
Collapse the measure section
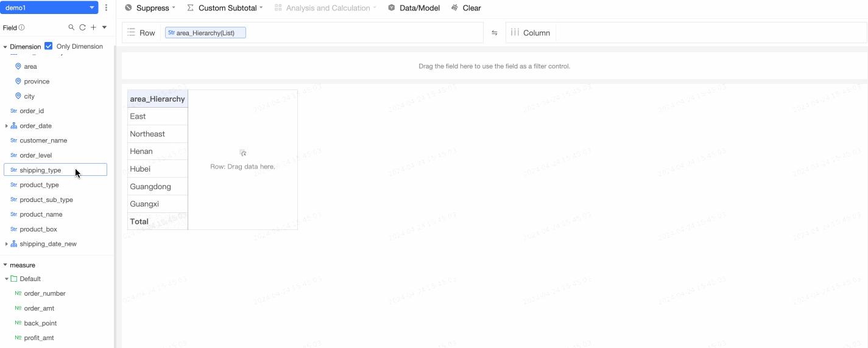[x=5, y=265]
